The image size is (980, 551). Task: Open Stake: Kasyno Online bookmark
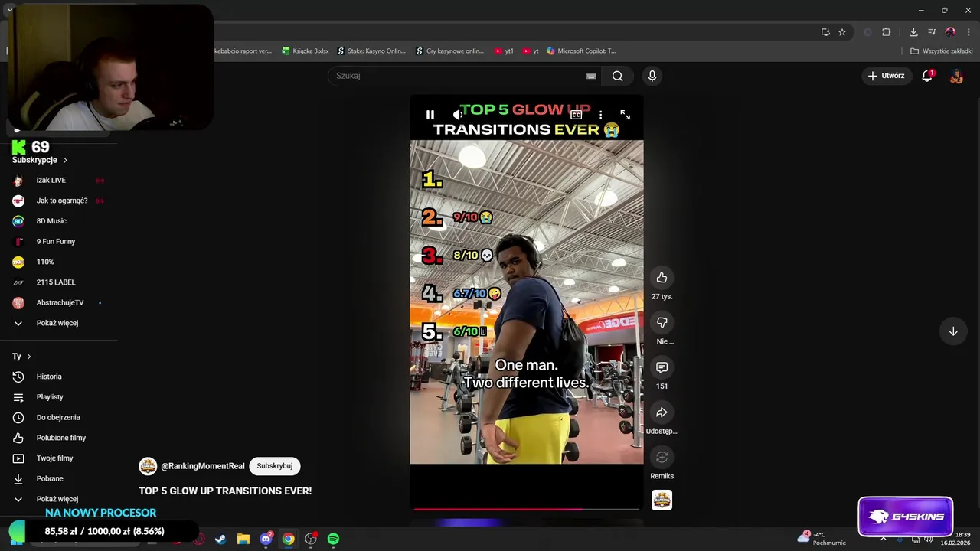371,51
